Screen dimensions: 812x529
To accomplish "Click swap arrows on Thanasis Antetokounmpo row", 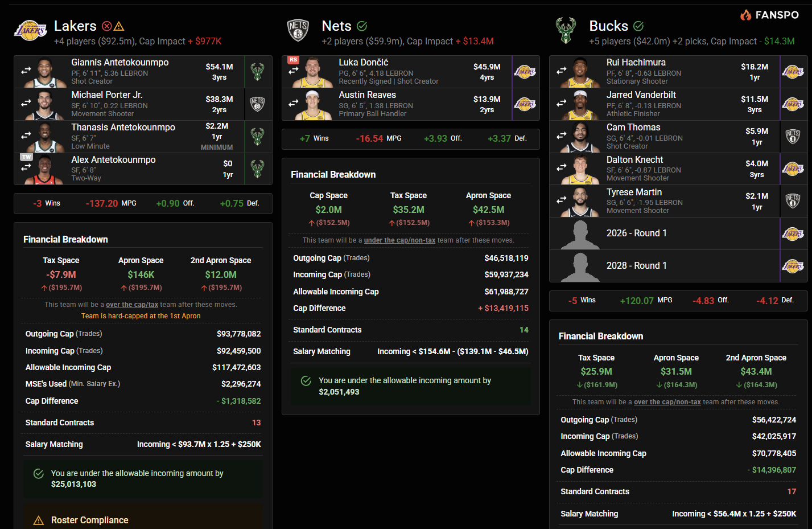I will pos(26,136).
